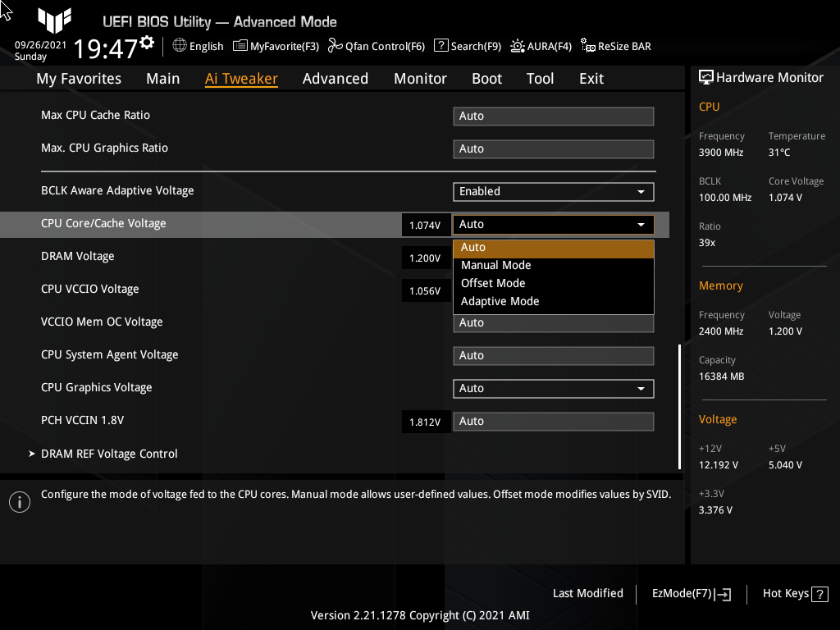Click the DRAM Voltage value field showing 1.200V
Viewport: 840px width, 630px height.
[426, 258]
